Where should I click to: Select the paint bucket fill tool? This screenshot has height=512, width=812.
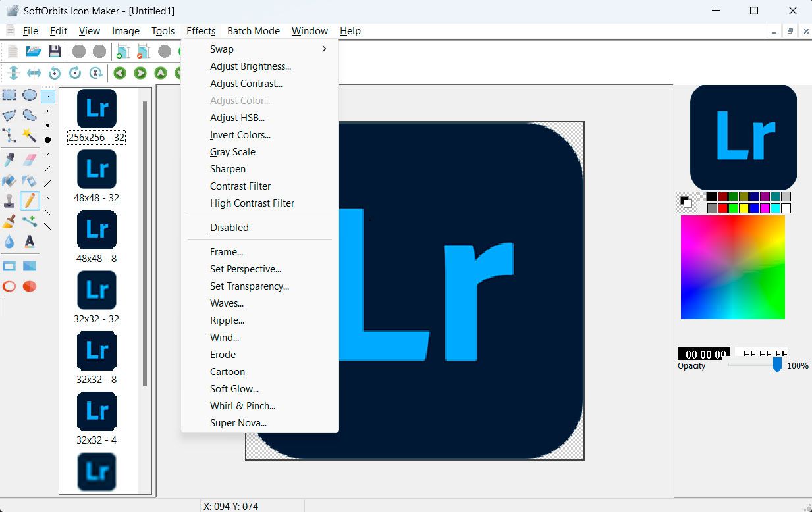[x=9, y=180]
